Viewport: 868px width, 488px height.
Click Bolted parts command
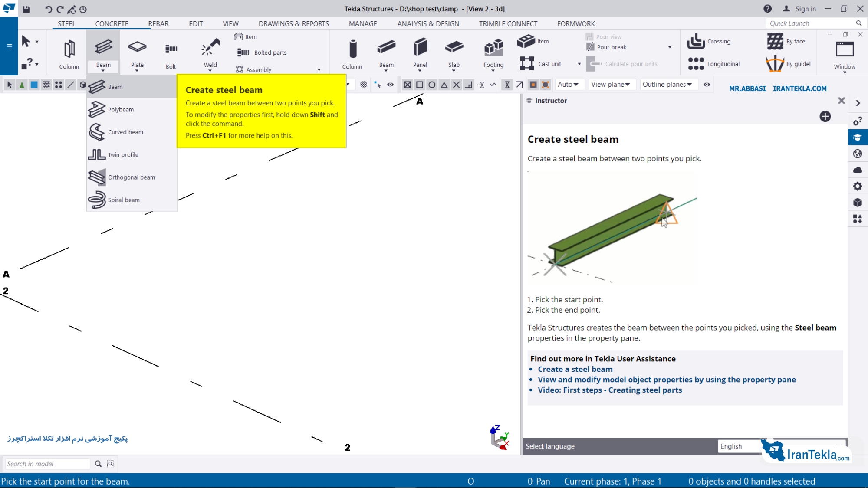[x=262, y=52]
